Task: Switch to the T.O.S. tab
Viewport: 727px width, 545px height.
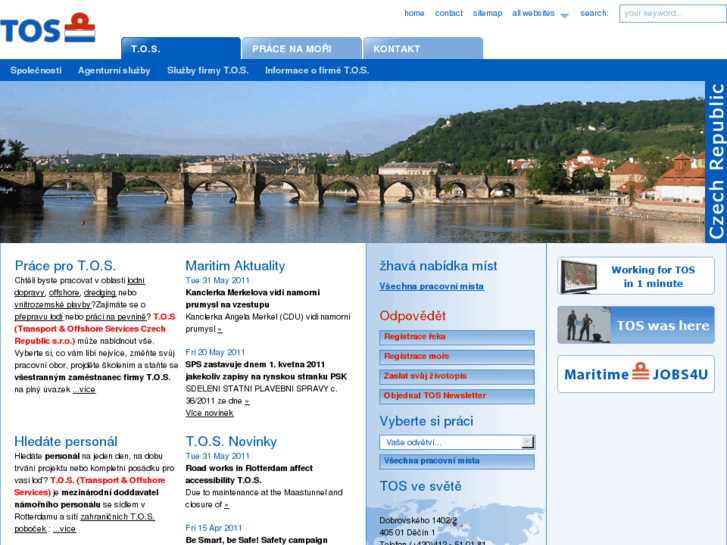Action: pos(181,48)
